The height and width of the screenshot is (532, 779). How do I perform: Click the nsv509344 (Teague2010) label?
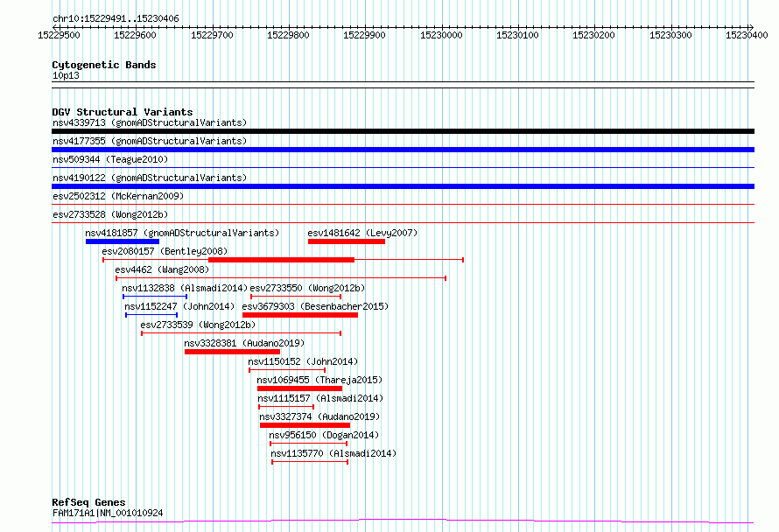110,159
